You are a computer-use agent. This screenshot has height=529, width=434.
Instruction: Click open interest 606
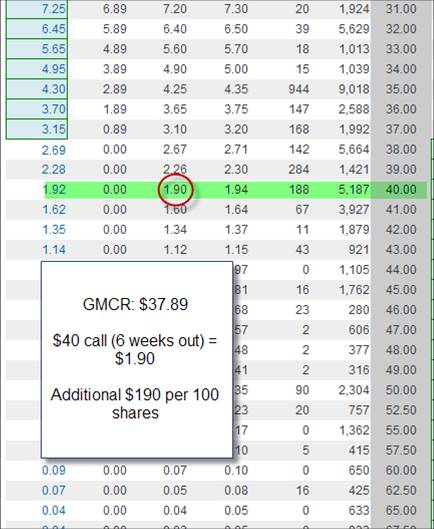tap(359, 330)
